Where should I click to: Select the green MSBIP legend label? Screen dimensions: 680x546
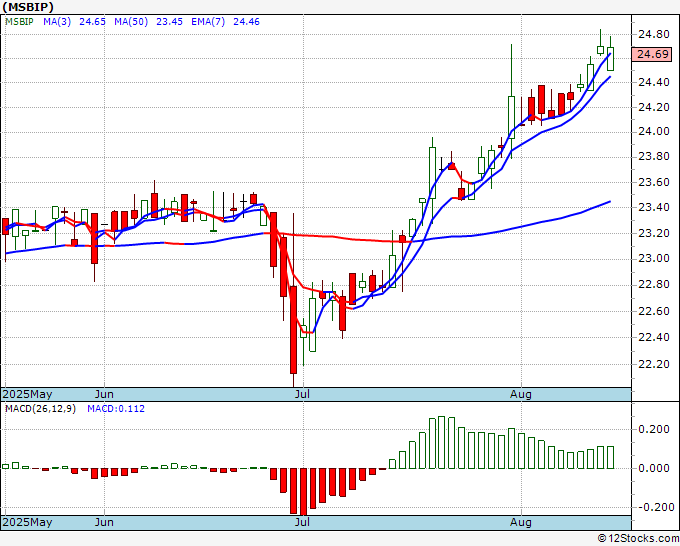19,22
